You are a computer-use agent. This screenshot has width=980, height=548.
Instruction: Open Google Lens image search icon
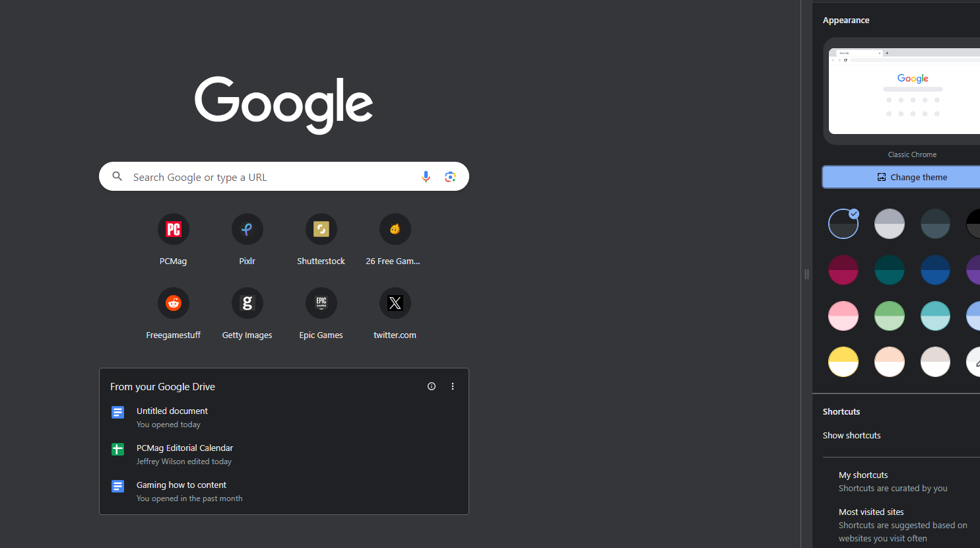click(450, 177)
